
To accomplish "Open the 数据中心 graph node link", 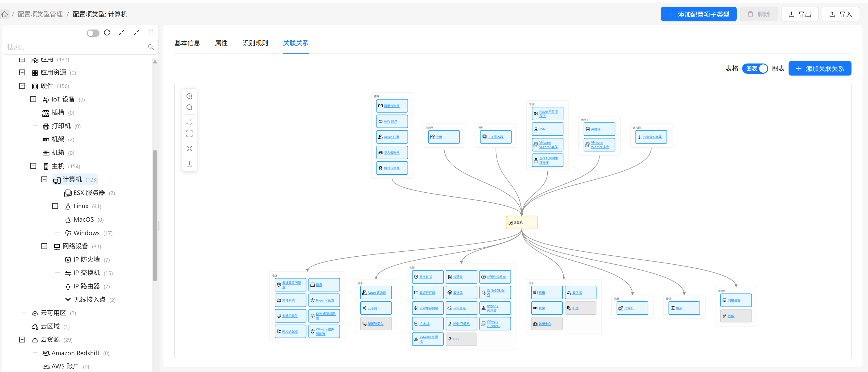I will click(545, 324).
